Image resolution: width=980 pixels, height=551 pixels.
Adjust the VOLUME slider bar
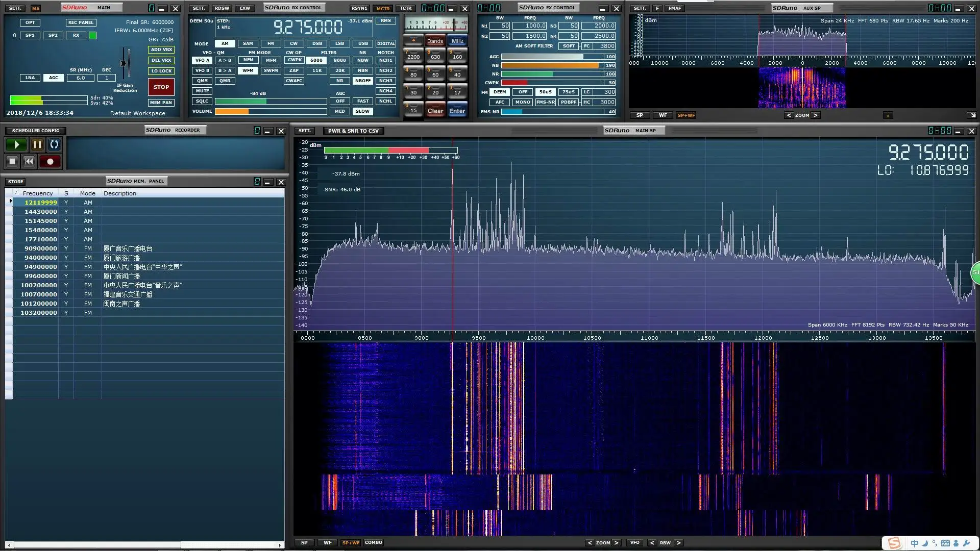coord(271,111)
